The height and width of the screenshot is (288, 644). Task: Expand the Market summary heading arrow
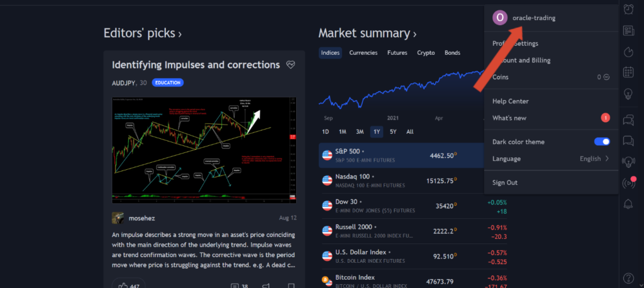pos(414,34)
